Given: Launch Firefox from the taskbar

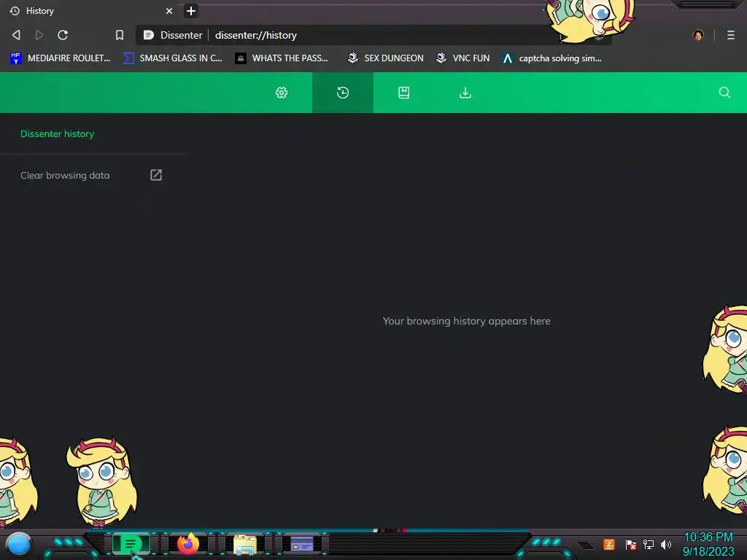Looking at the screenshot, I should (187, 543).
